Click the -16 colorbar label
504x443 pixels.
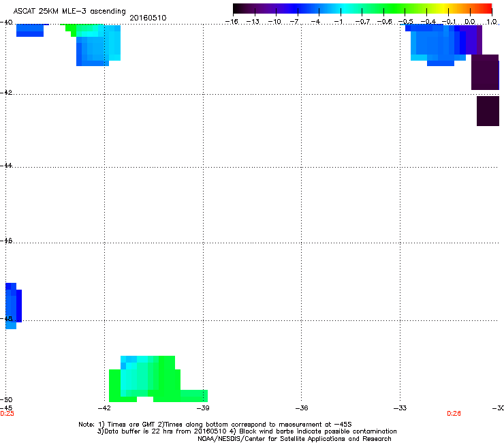[232, 22]
